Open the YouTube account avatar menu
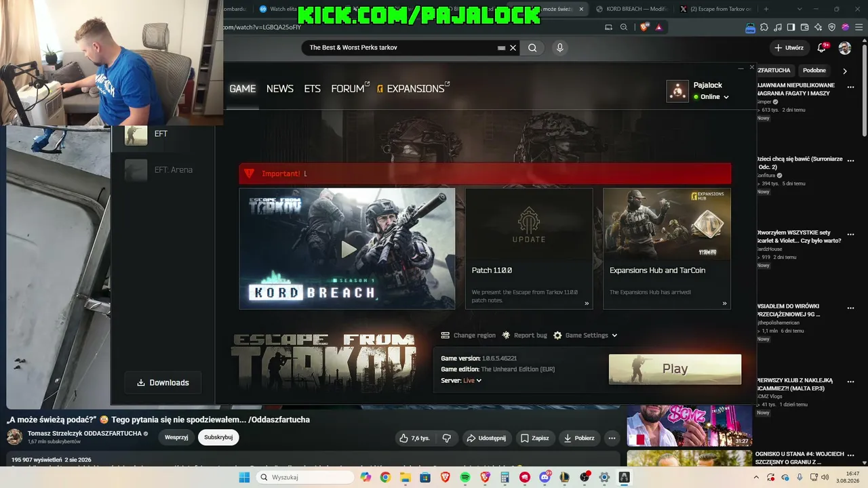The width and height of the screenshot is (868, 488). (845, 48)
